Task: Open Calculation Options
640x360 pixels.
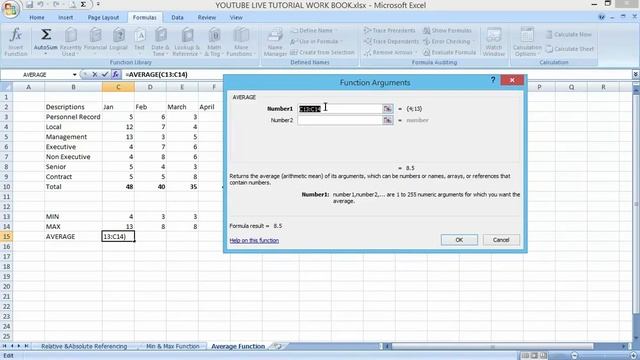Action: (527, 42)
